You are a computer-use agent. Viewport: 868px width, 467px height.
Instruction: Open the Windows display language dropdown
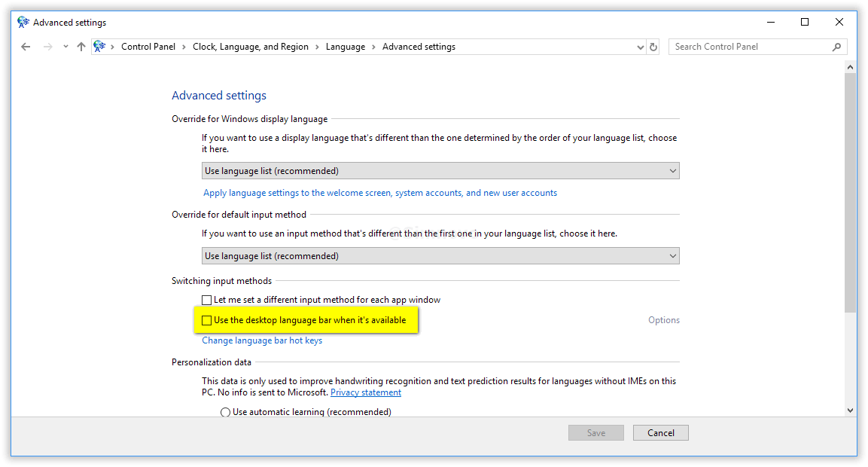[x=440, y=171]
